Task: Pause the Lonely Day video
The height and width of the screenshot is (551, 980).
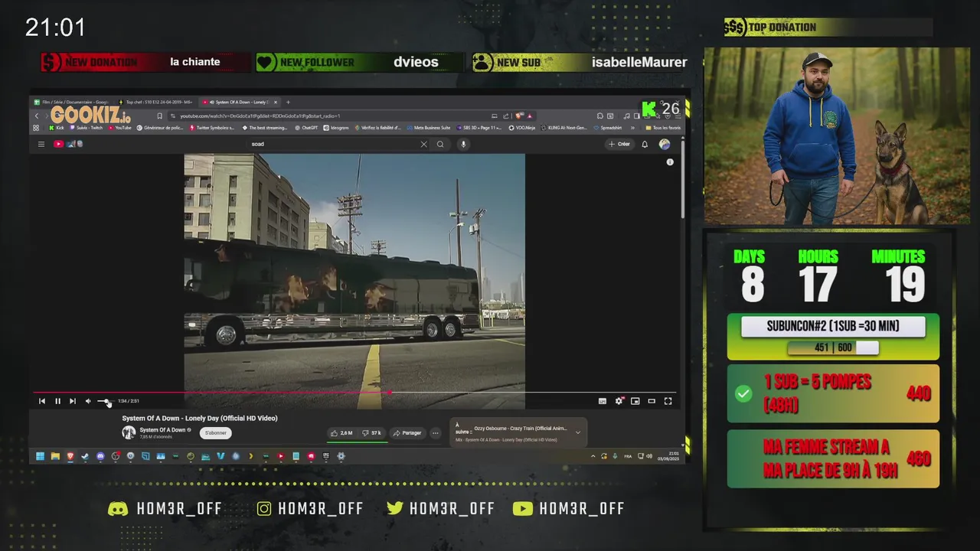Action: 57,401
